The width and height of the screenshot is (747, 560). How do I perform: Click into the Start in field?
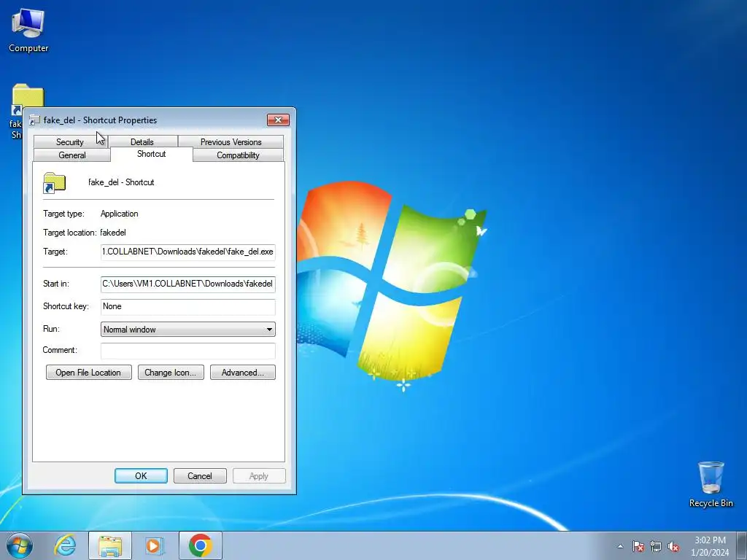tap(187, 284)
